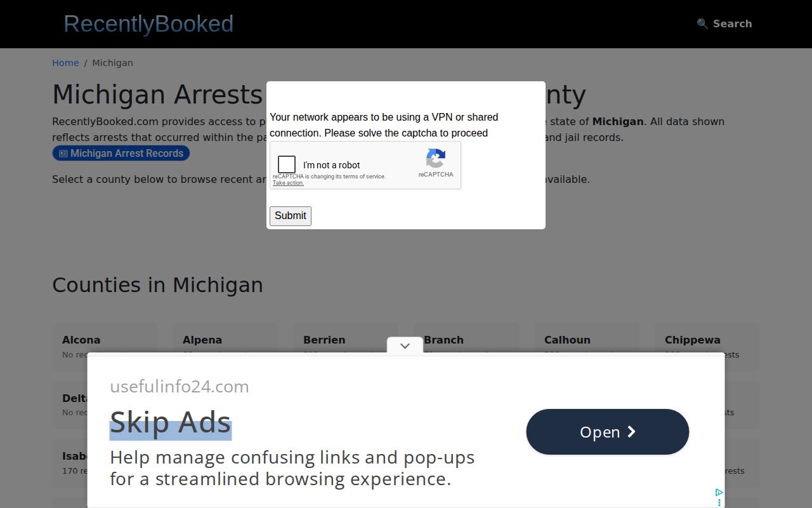
Task: Click the Skip Ads headline
Action: [x=171, y=422]
